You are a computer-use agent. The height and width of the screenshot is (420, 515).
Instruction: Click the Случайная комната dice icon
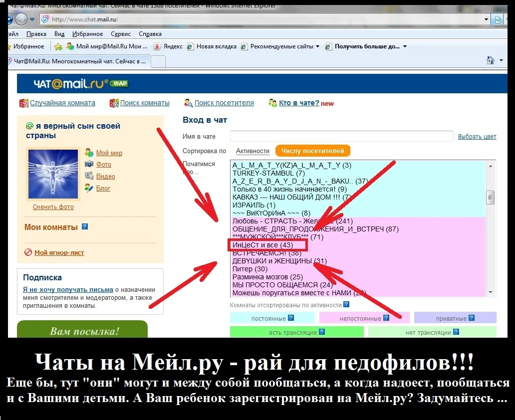(x=23, y=103)
